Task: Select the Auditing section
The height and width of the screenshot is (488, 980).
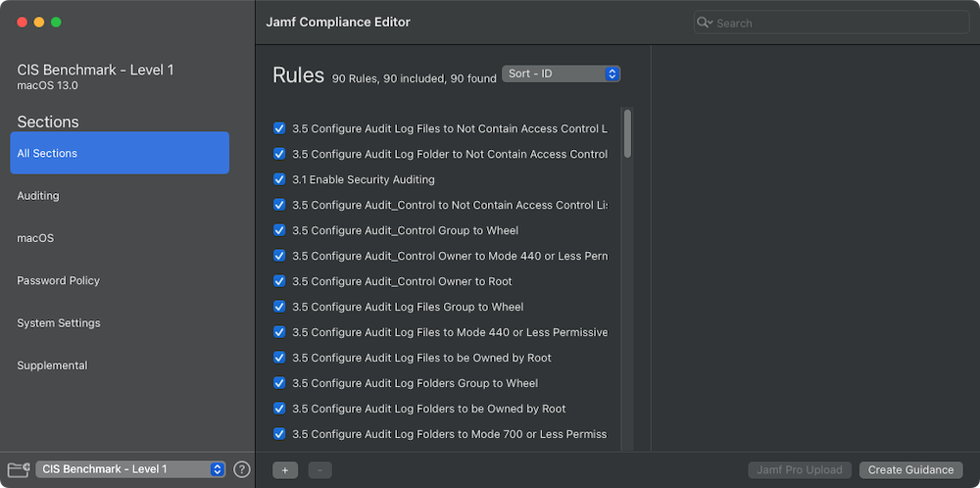Action: coord(38,196)
